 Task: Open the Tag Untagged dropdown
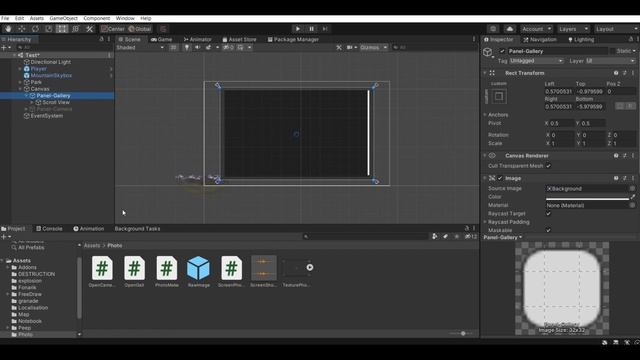536,61
